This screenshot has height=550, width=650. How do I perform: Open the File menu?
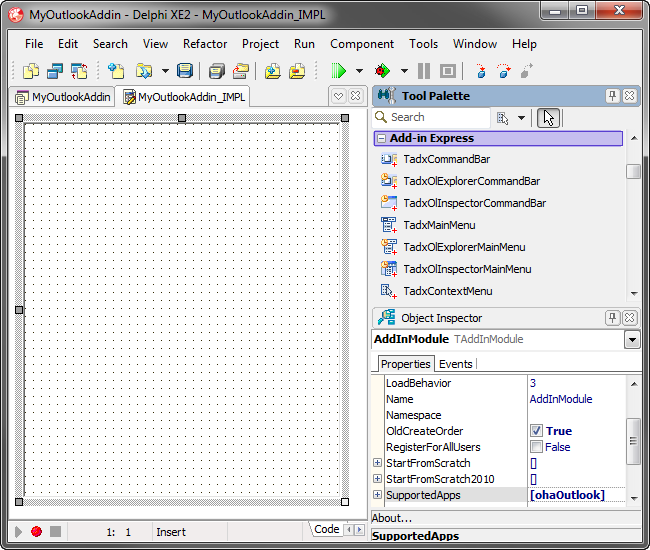pos(34,44)
